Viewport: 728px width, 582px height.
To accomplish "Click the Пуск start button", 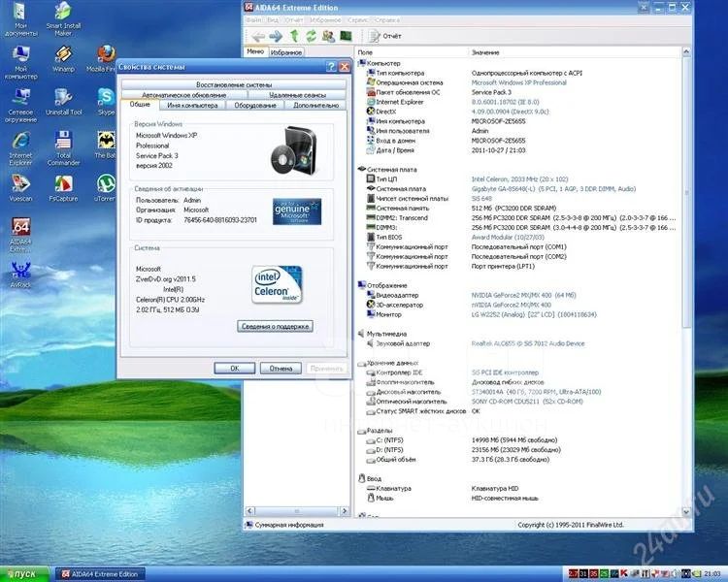I will click(x=24, y=574).
